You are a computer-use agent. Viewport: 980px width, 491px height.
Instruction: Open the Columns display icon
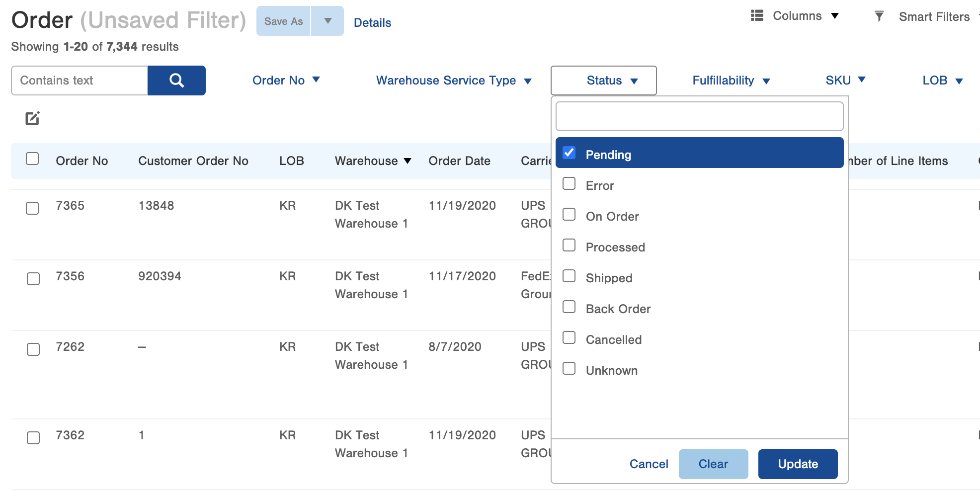(756, 15)
